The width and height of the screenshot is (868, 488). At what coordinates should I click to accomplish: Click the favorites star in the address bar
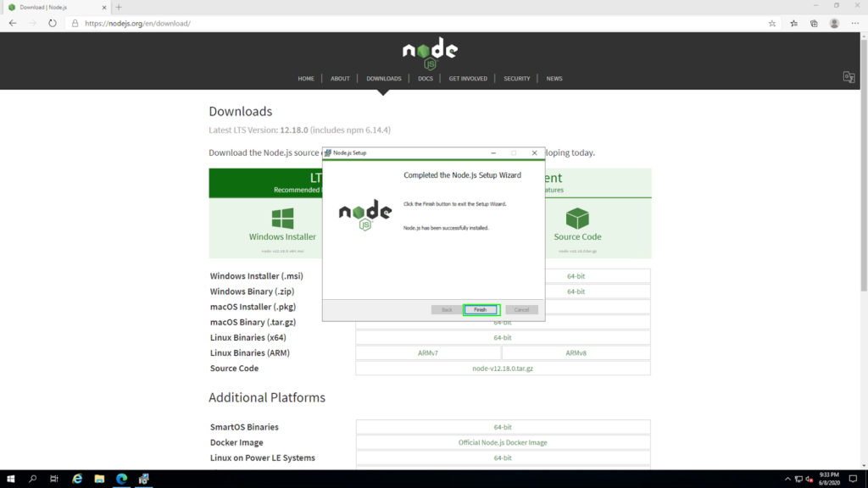coord(771,24)
